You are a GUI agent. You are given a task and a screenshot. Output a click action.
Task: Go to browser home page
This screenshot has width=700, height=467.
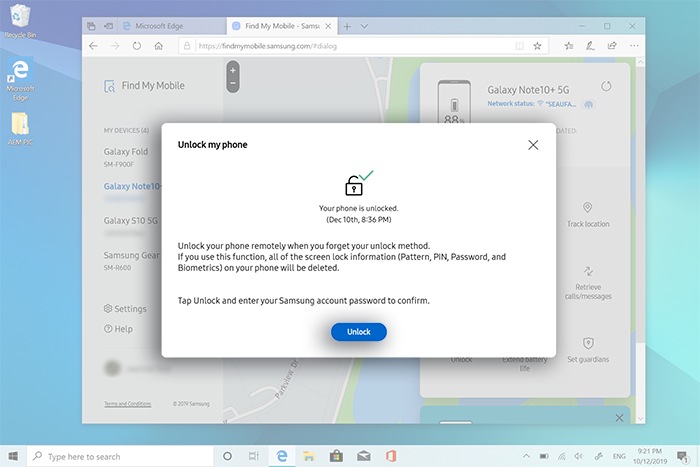tap(158, 46)
